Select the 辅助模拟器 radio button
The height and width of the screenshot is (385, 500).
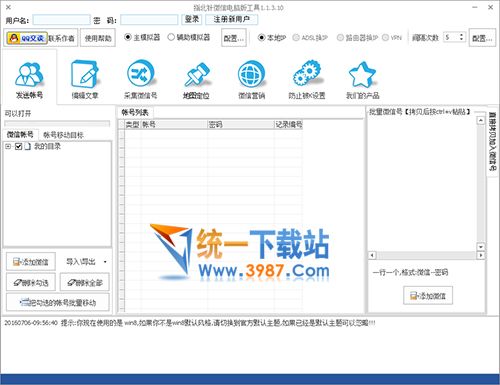[x=171, y=37]
